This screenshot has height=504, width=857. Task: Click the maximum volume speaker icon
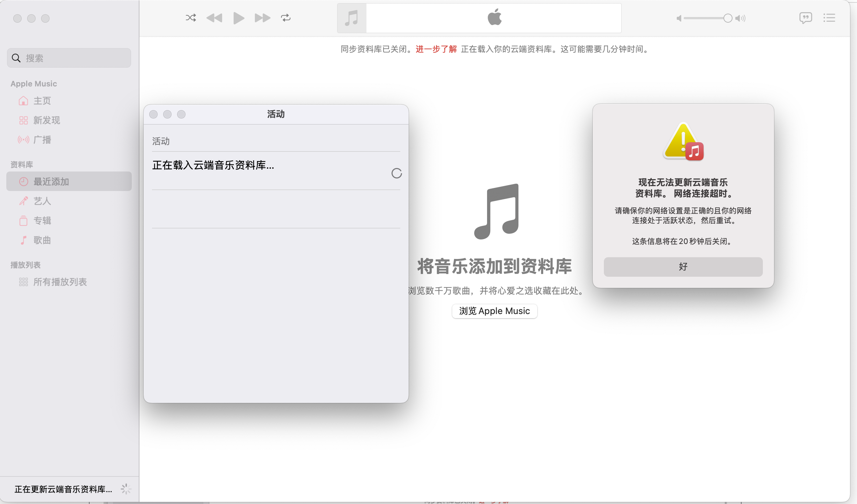740,18
